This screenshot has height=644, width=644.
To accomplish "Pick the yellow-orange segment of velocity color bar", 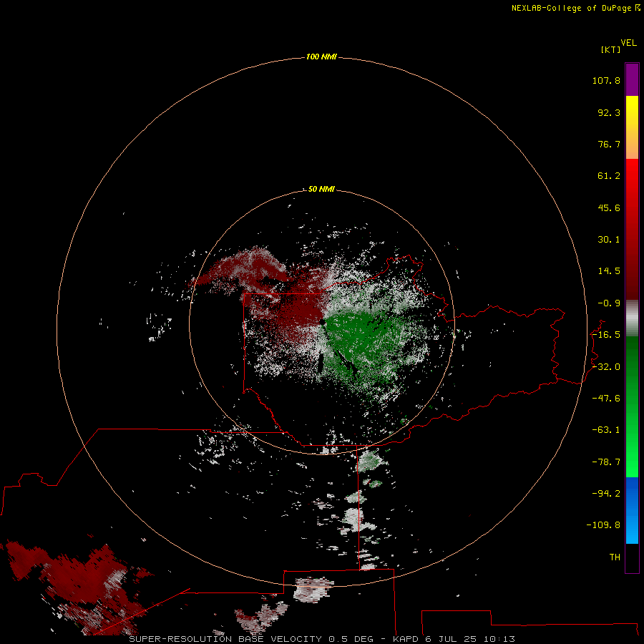I will pos(632,127).
